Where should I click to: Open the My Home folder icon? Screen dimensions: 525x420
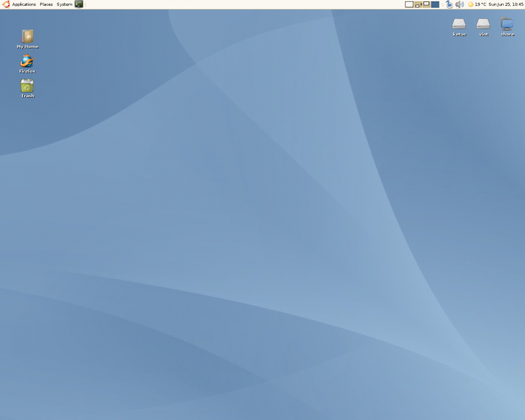click(28, 36)
